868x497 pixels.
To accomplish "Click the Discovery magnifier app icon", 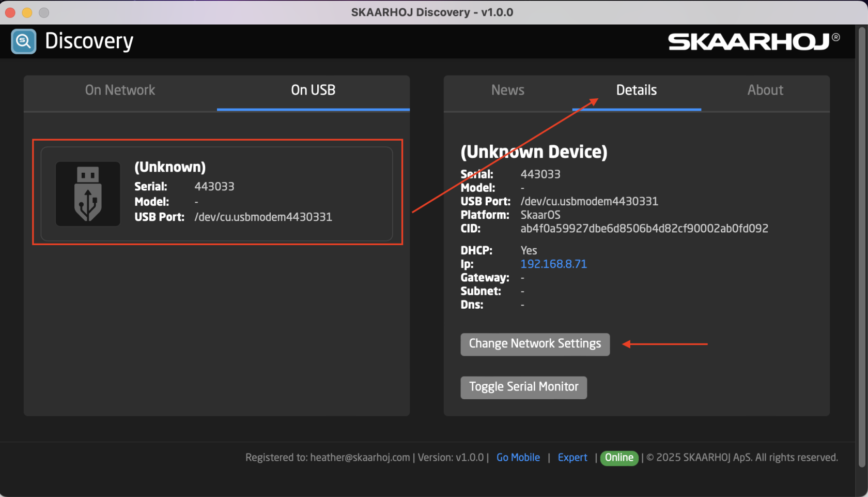I will (24, 41).
